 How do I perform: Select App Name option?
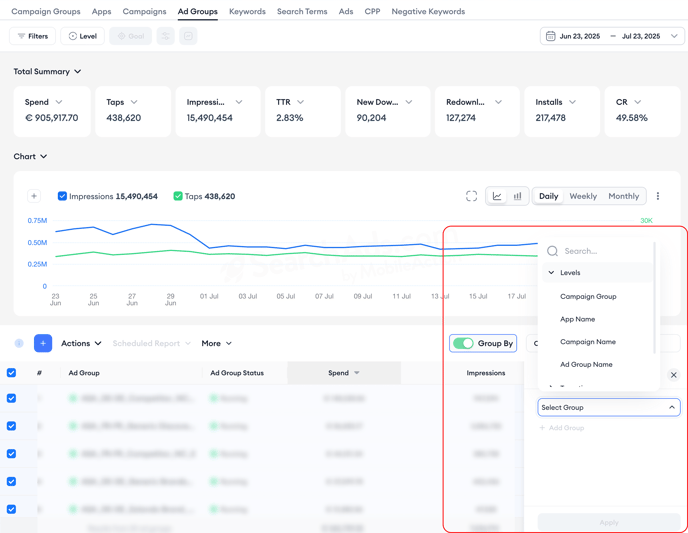pyautogui.click(x=577, y=319)
